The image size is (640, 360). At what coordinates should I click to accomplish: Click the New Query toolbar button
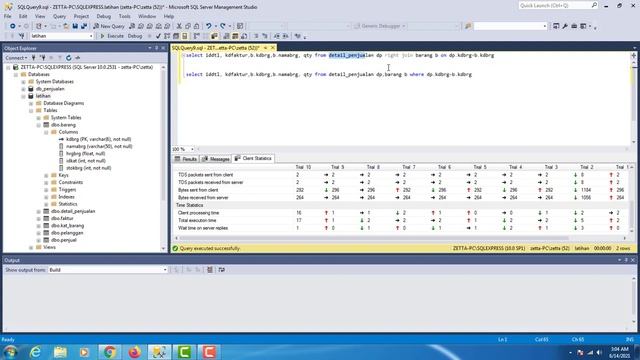click(x=109, y=26)
